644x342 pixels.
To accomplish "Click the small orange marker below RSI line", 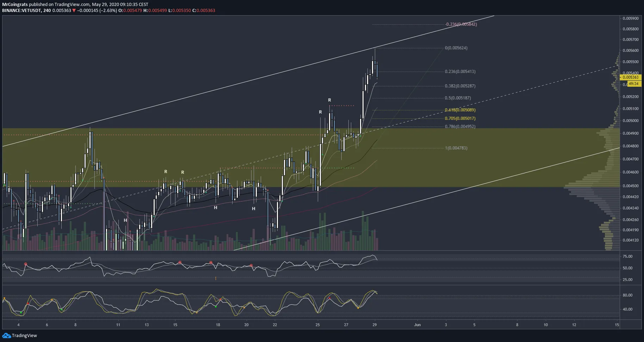I will (216, 279).
